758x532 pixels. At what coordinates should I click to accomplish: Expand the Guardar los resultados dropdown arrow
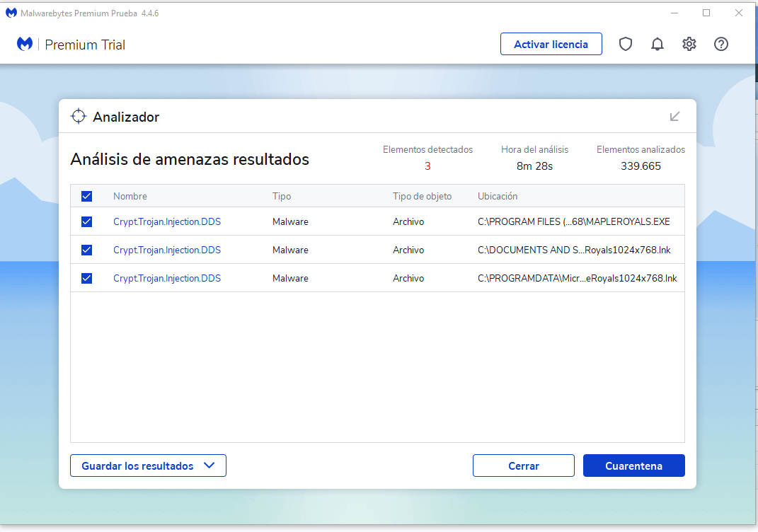209,466
